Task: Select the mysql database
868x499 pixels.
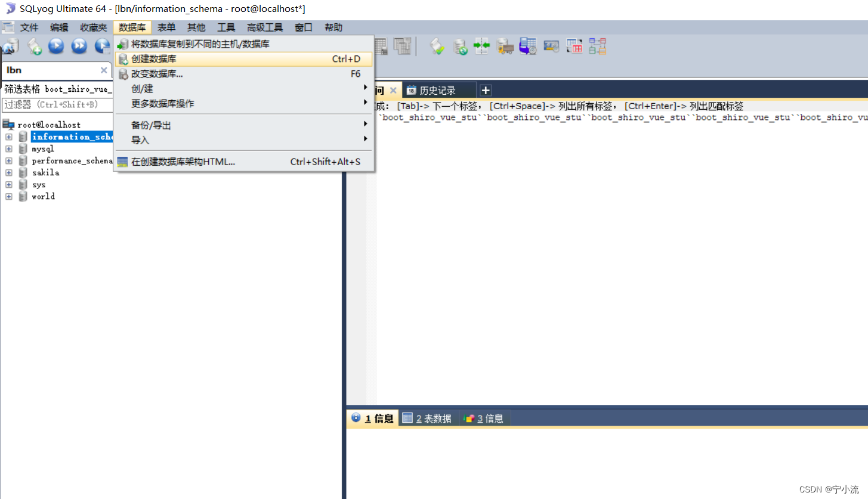Action: pyautogui.click(x=43, y=148)
